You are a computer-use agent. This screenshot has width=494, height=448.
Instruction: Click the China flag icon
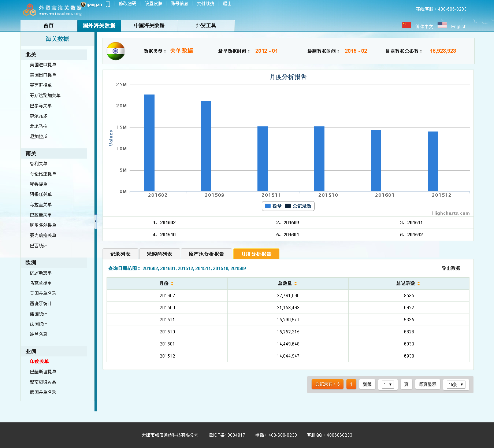click(x=406, y=25)
